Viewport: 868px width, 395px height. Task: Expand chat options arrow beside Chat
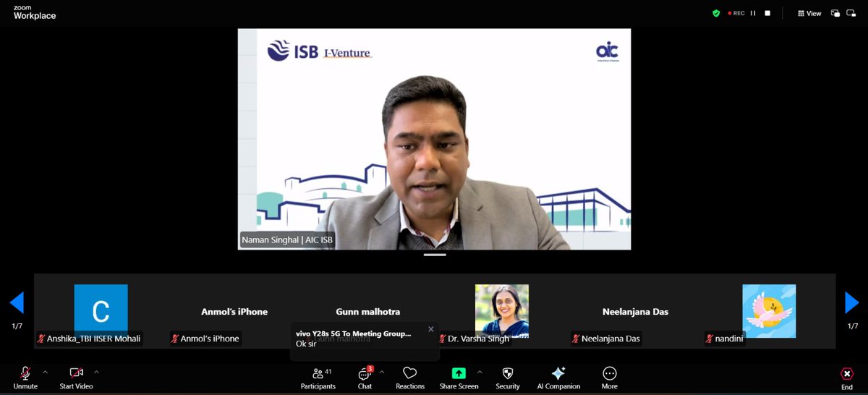click(x=381, y=372)
